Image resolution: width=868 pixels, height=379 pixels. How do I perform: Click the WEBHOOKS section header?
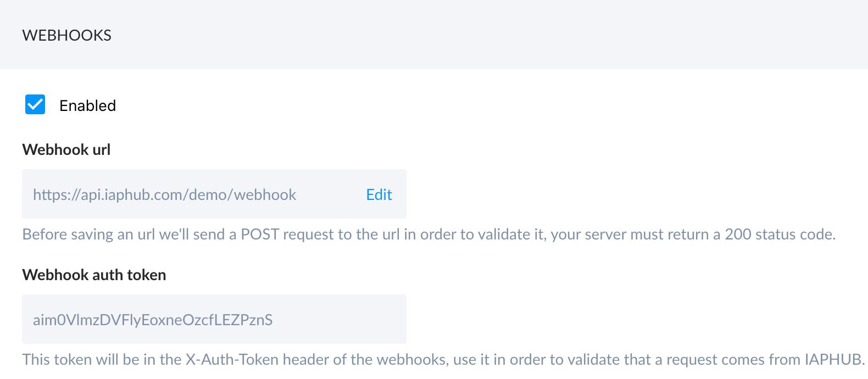pos(67,35)
